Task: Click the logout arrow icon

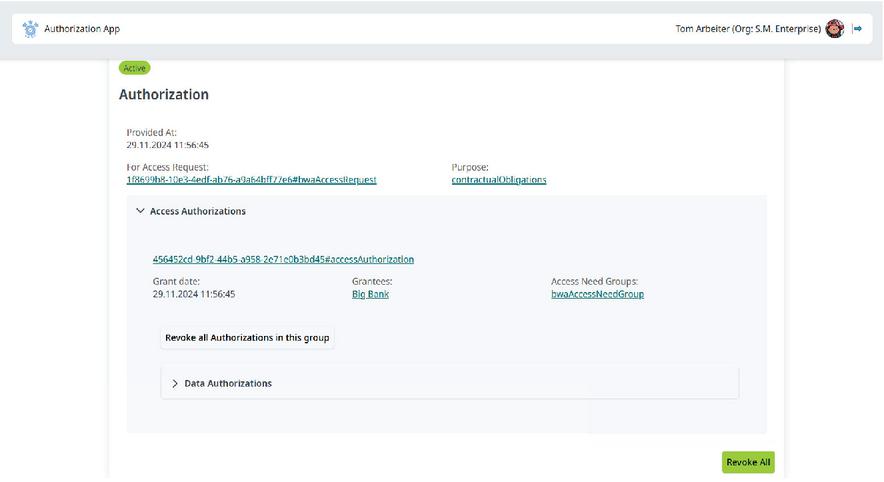Action: 858,29
